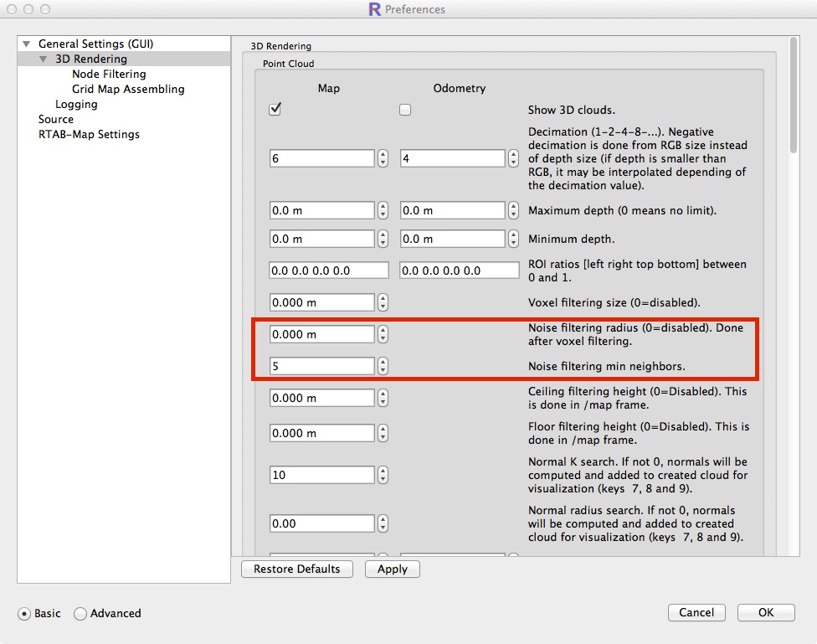Select the Advanced radio button
The image size is (817, 644).
[x=80, y=614]
